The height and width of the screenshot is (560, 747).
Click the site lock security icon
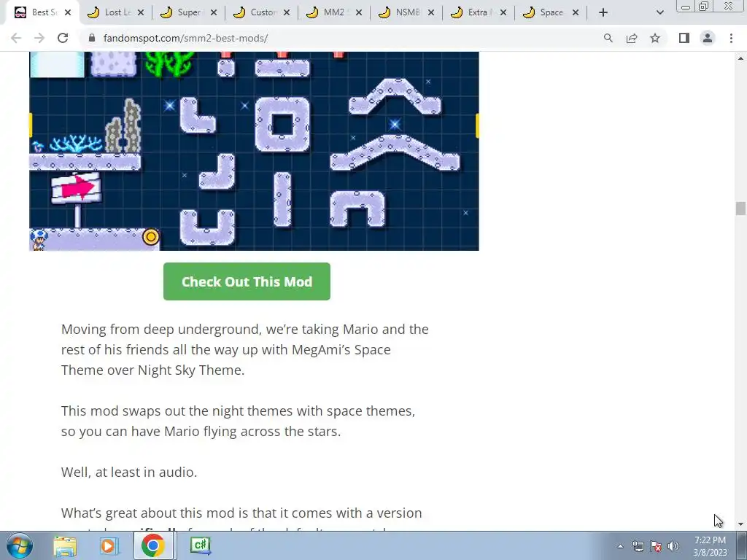[92, 38]
